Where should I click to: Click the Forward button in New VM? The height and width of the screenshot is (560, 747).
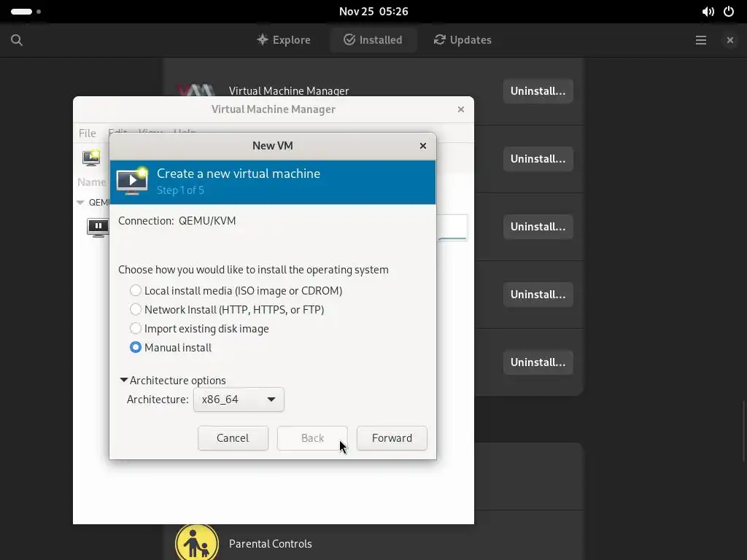click(392, 438)
